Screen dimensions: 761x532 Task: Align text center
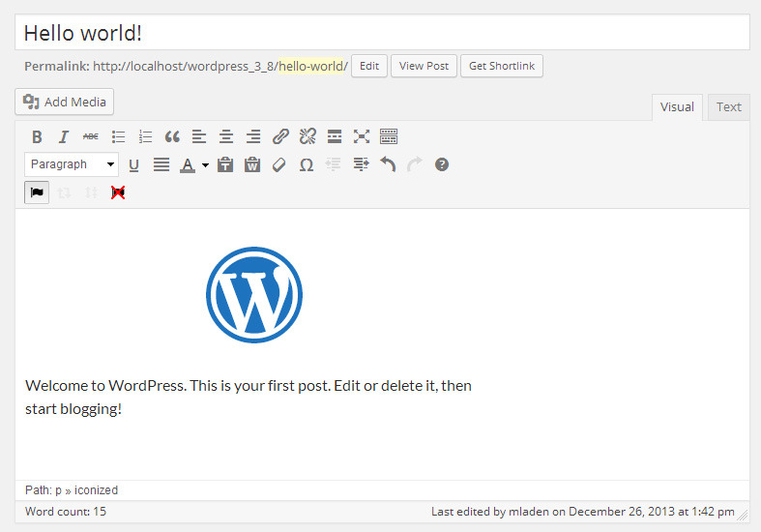tap(226, 137)
